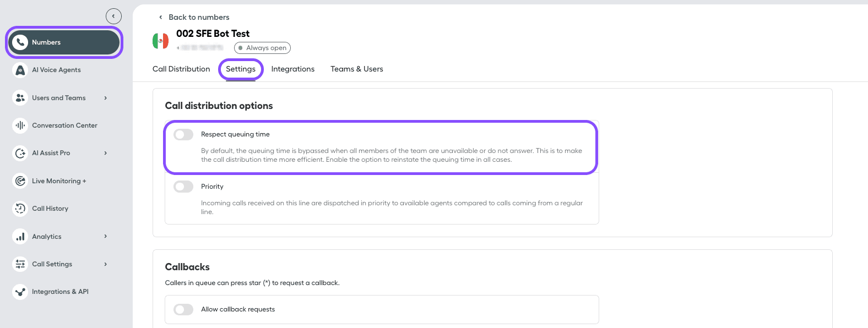
Task: Collapse the sidebar with arrow button
Action: (x=113, y=17)
